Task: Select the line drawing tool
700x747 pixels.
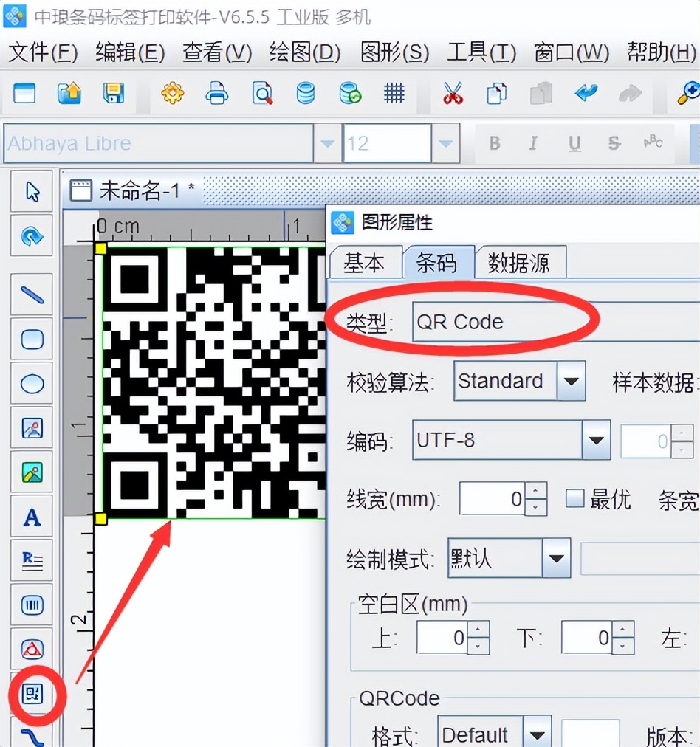Action: point(32,295)
